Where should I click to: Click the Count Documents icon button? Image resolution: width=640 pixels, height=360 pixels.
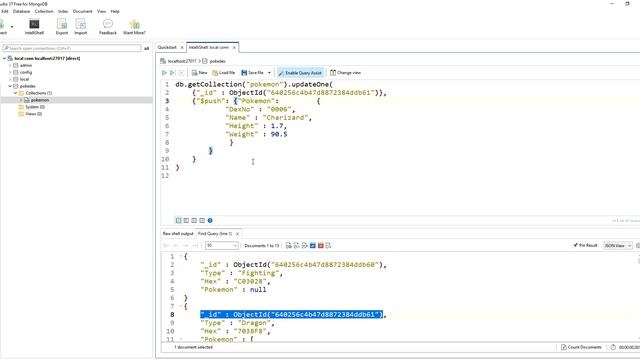[x=564, y=347]
